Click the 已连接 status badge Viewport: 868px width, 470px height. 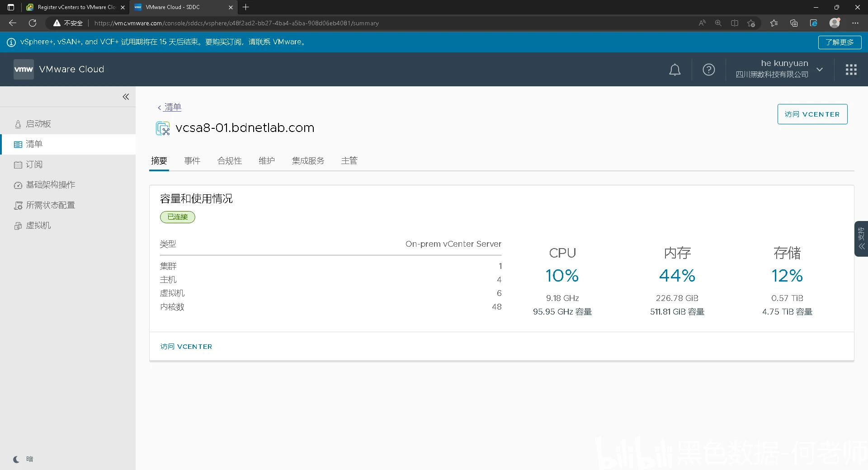pos(178,217)
